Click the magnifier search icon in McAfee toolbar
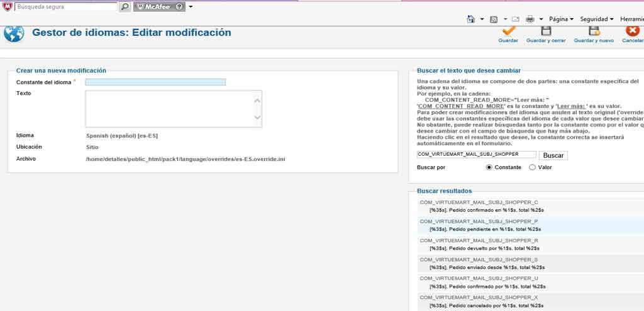Image resolution: width=644 pixels, height=311 pixels. [x=125, y=6]
